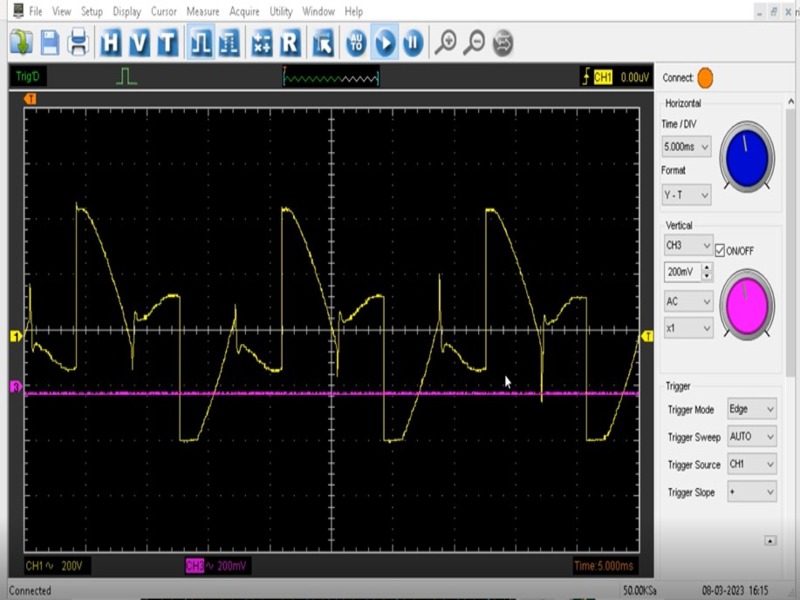
Task: Open the Window menu
Action: point(319,11)
